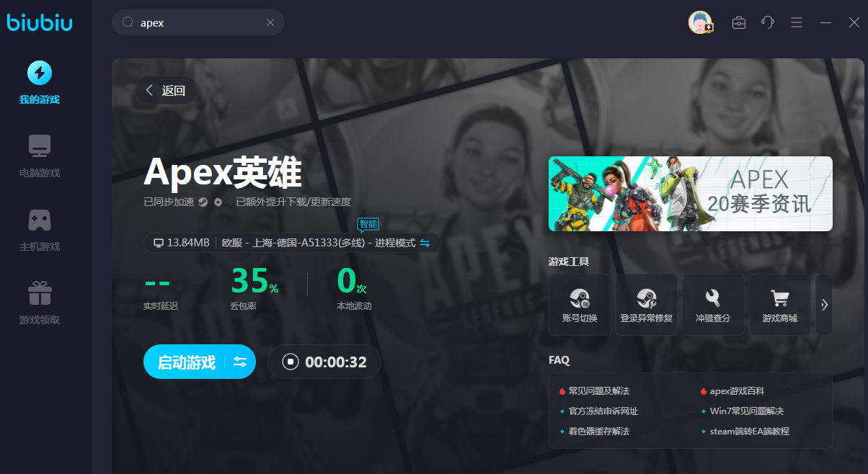Viewport: 868px width, 474px height.
Task: Click the 35% 丢包率 value
Action: pyautogui.click(x=254, y=281)
